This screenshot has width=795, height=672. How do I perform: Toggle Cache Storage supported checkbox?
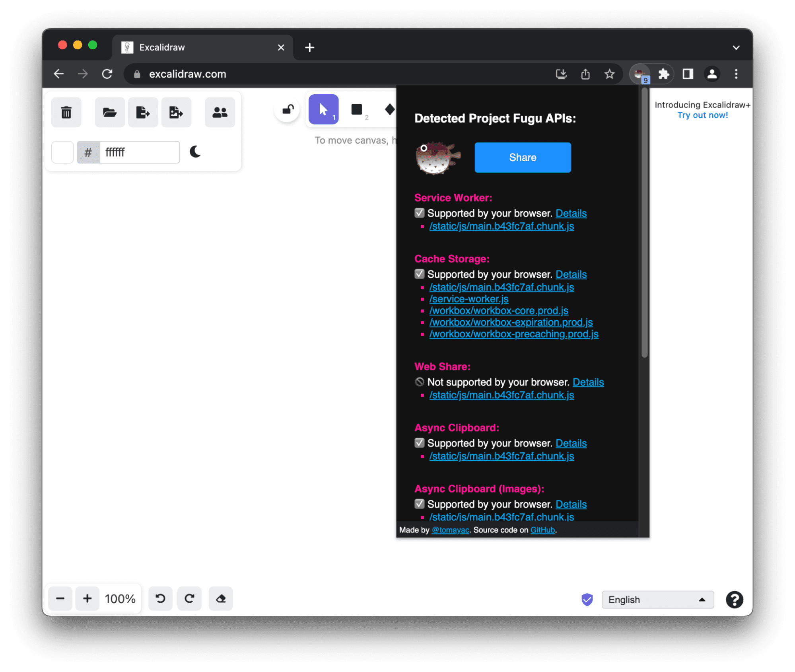pos(419,274)
